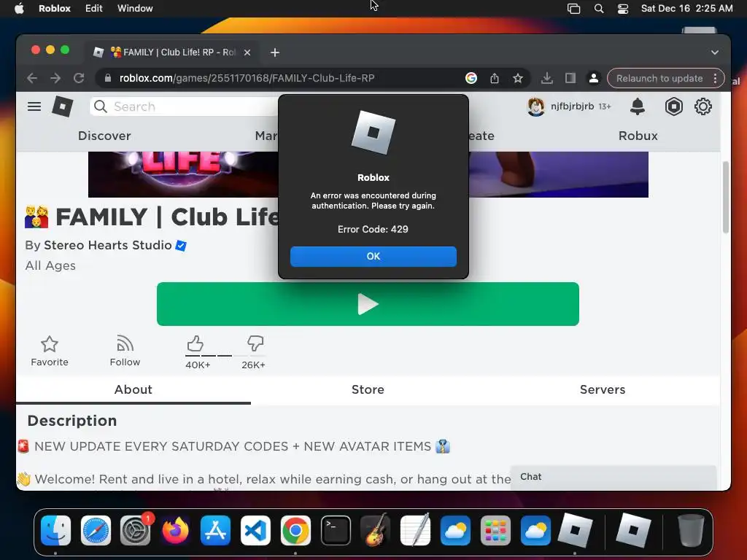
Task: Open the Apple menu
Action: (x=19, y=8)
